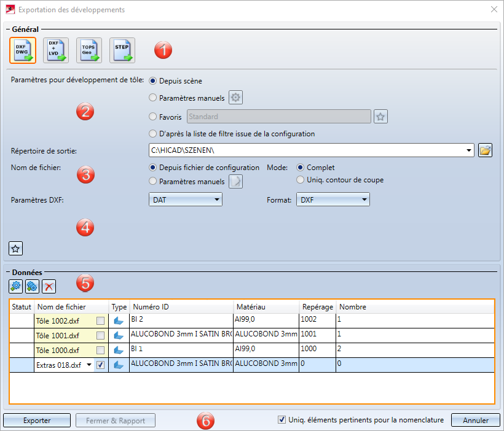504x431 pixels.
Task: Select the DXF DWG export format icon
Action: [23, 50]
